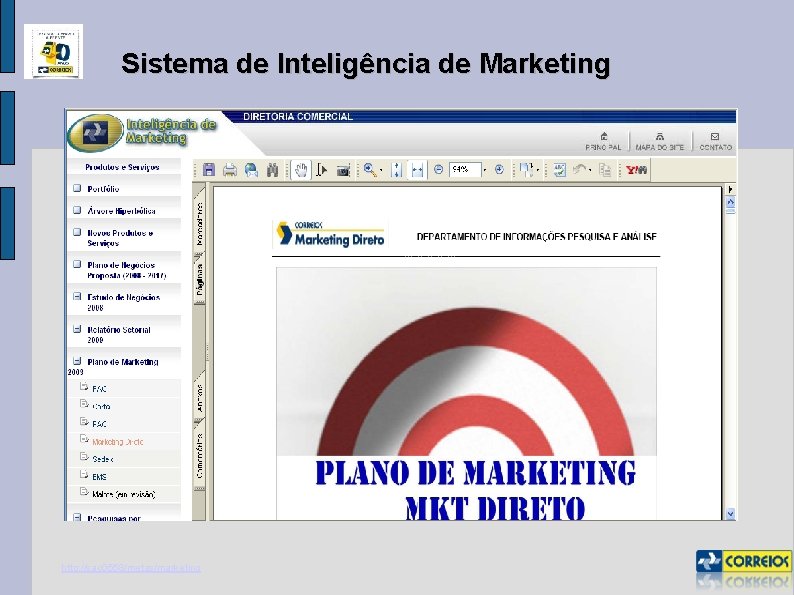Image resolution: width=794 pixels, height=595 pixels.
Task: Open the Marcadores side tab
Action: coord(199,222)
